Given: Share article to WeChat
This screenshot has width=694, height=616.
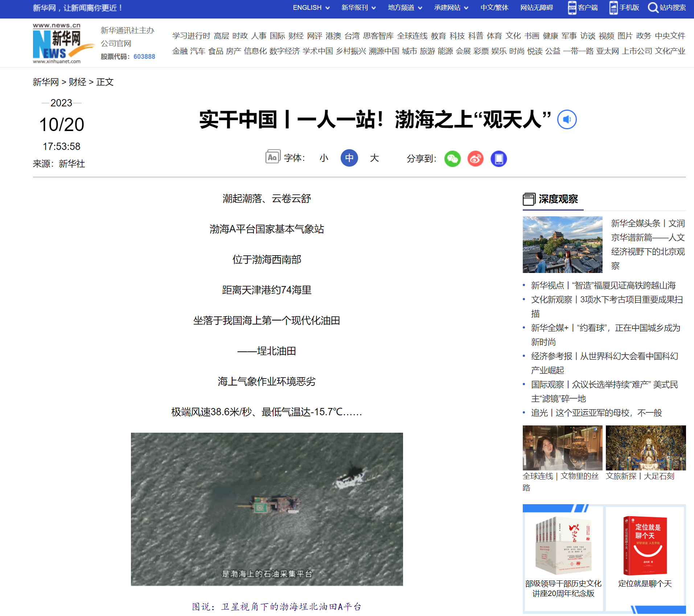Looking at the screenshot, I should [452, 159].
